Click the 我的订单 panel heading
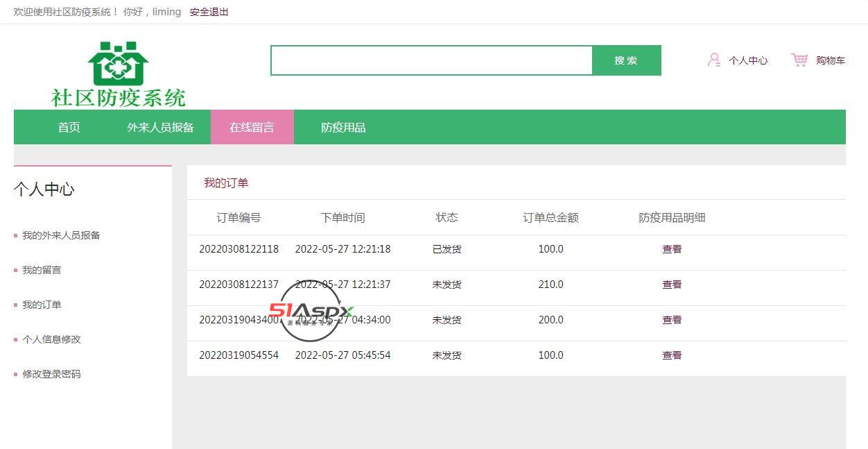 [226, 183]
